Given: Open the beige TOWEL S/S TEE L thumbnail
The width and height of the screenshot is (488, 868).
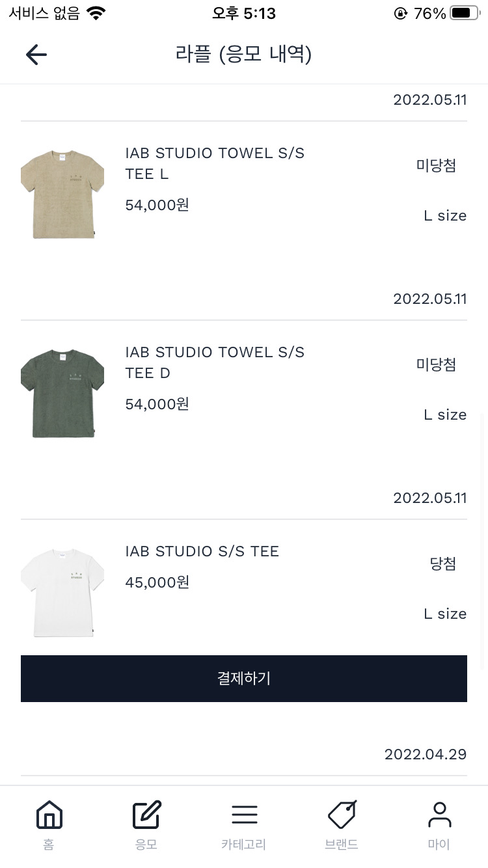Looking at the screenshot, I should pyautogui.click(x=62, y=195).
